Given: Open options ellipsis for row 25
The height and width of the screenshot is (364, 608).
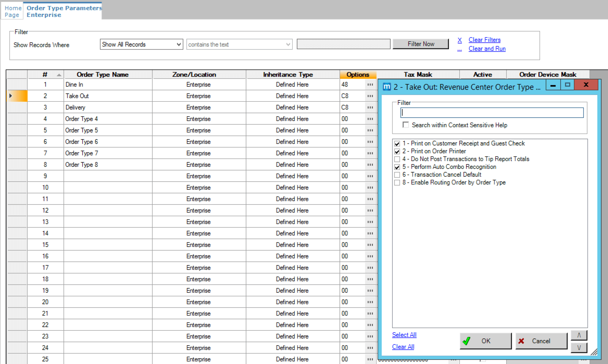Looking at the screenshot, I should pyautogui.click(x=370, y=359).
